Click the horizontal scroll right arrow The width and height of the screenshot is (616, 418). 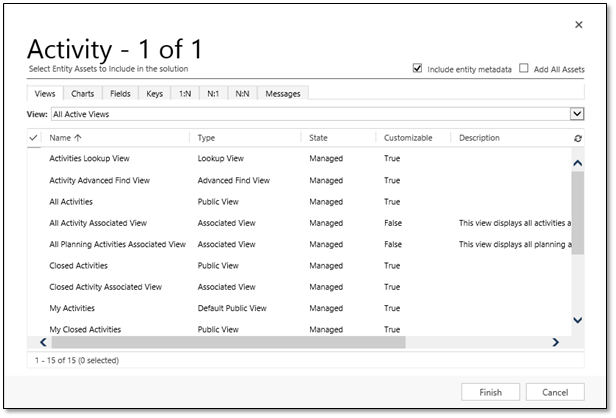tap(555, 342)
